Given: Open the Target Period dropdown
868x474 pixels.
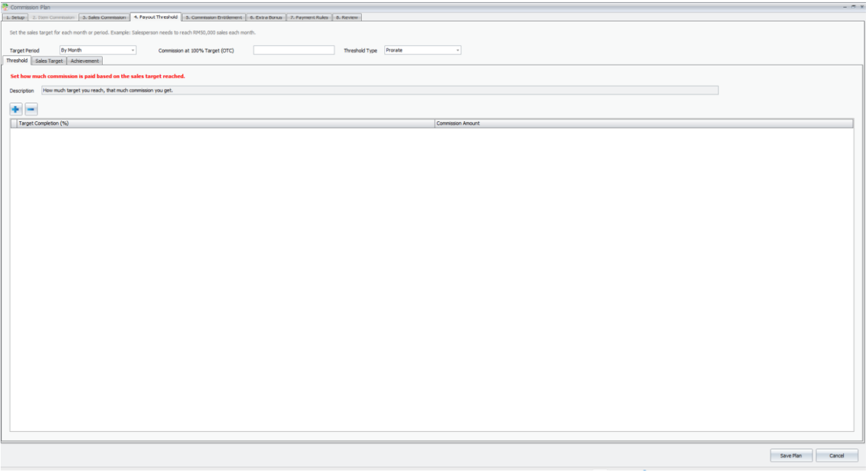Looking at the screenshot, I should coord(98,50).
